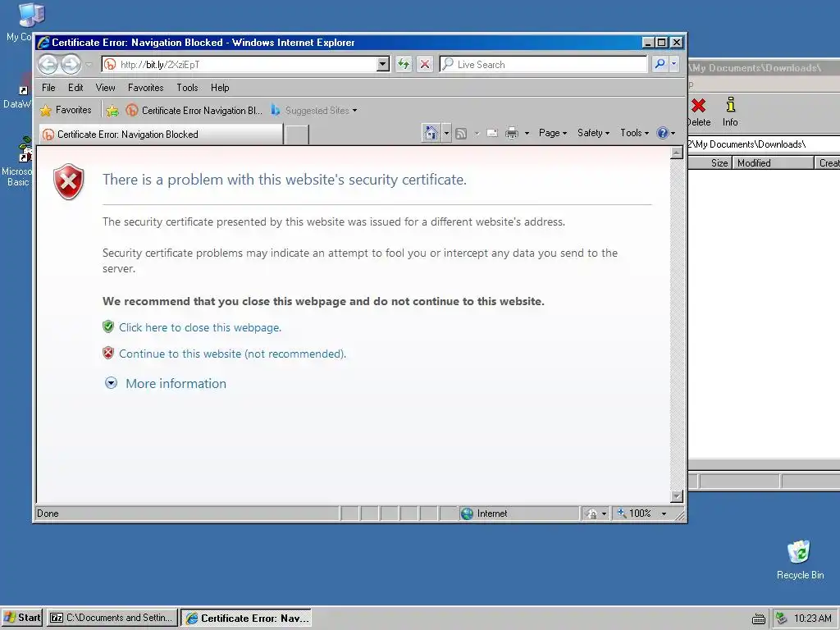Open the Tools menu in menu bar
Image resolution: width=840 pixels, height=630 pixels.
pos(187,88)
